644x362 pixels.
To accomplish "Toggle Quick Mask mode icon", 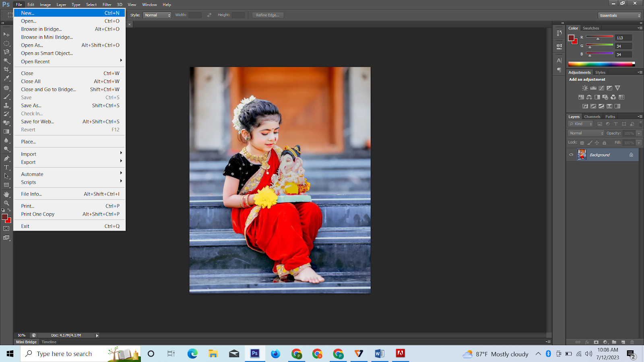I will point(6,229).
